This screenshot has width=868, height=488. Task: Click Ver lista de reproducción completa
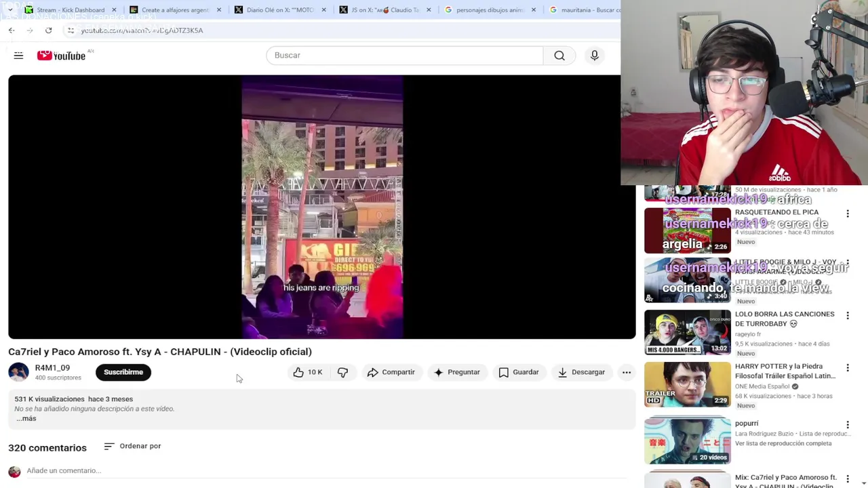pos(783,443)
